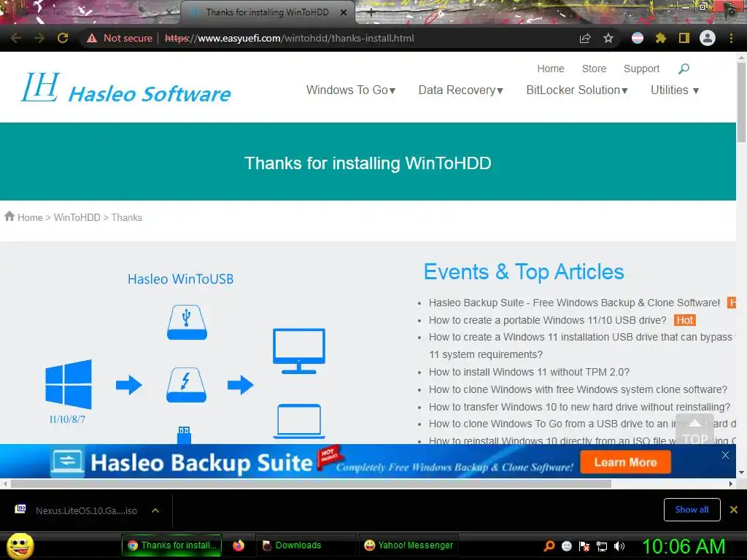Click the laptop icon in diagram

[x=299, y=421]
